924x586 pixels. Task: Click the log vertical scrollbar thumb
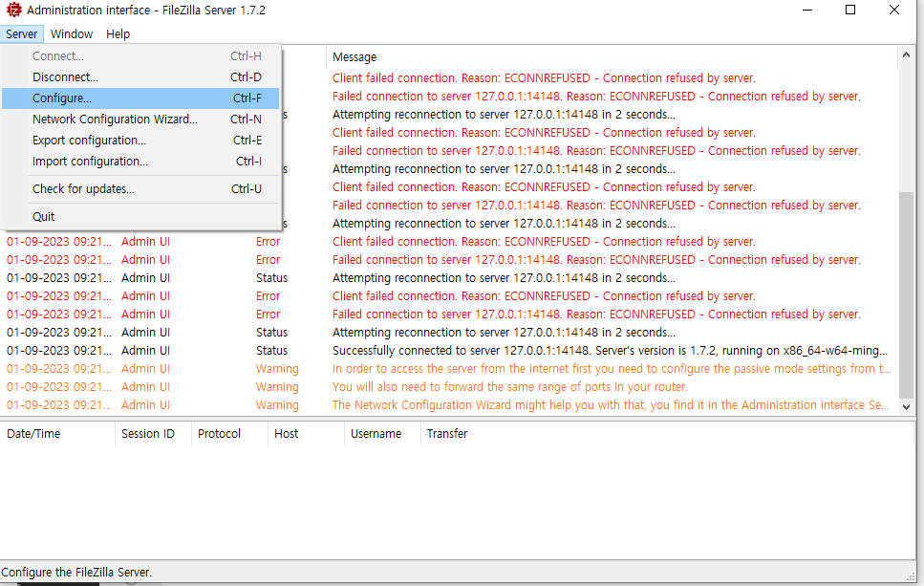pyautogui.click(x=906, y=295)
